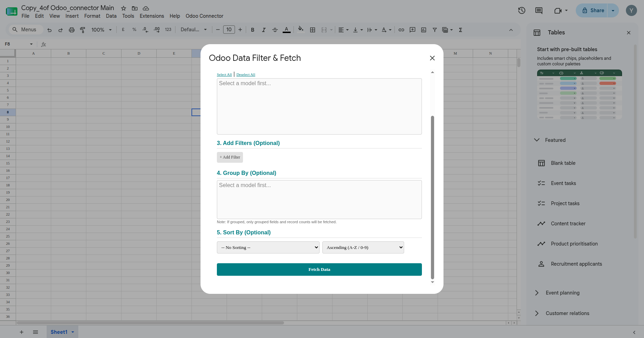Open version history clock icon

[x=521, y=10]
